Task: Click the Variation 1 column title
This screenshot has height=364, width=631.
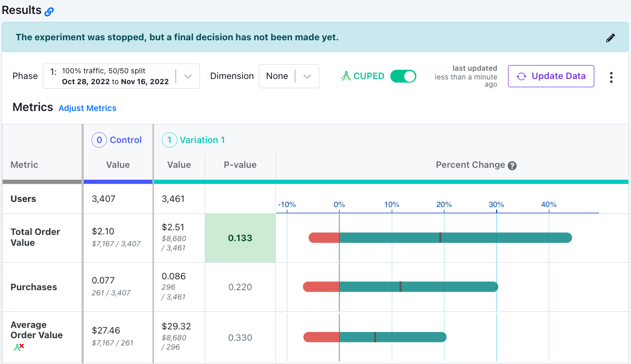Action: pos(202,140)
